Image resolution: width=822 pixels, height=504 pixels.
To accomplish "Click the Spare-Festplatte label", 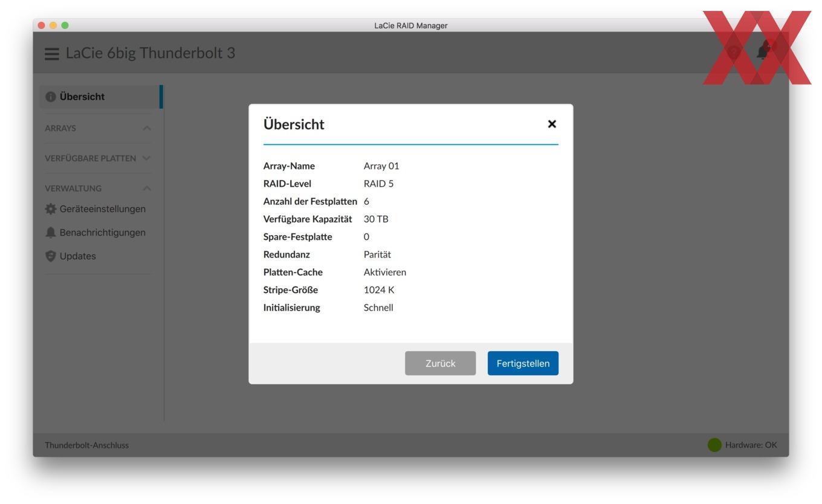I will click(x=298, y=237).
